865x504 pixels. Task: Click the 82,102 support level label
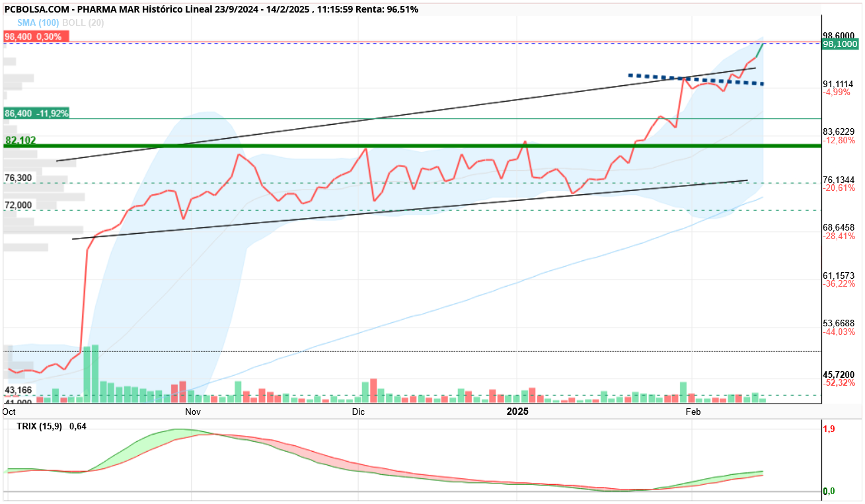click(x=20, y=141)
